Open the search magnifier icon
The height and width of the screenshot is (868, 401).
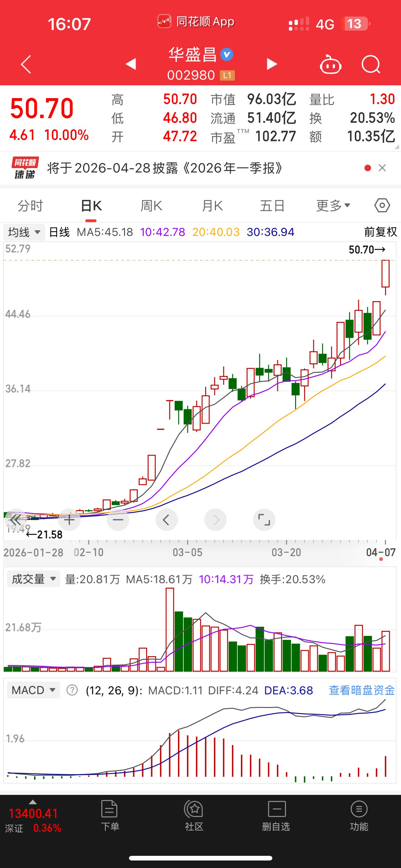[371, 64]
